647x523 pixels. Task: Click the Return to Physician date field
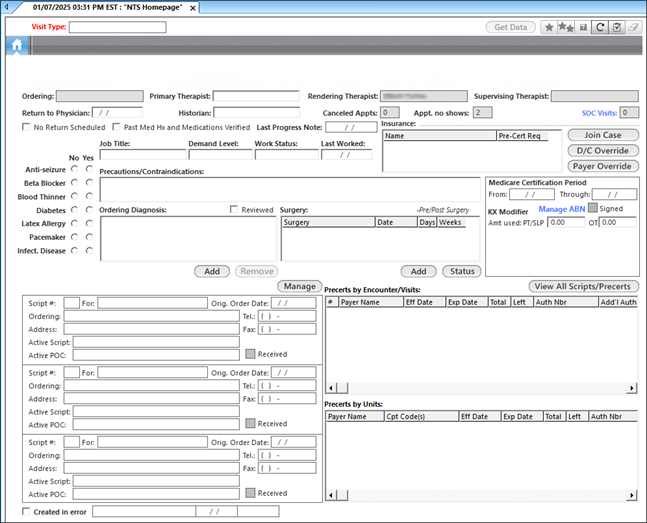117,113
